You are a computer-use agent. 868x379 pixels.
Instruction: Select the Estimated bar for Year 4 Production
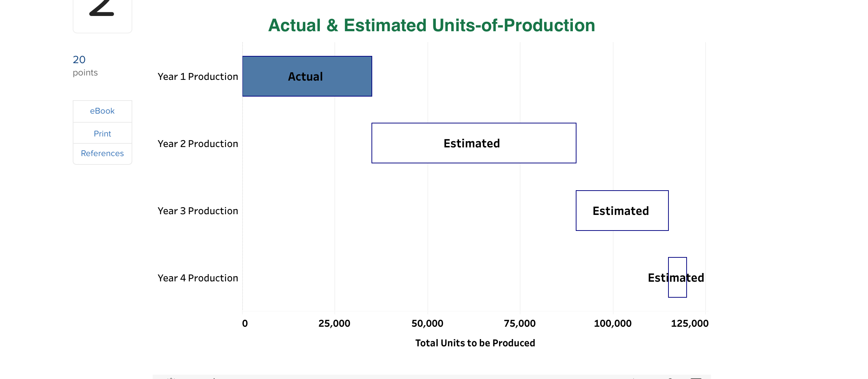677,278
